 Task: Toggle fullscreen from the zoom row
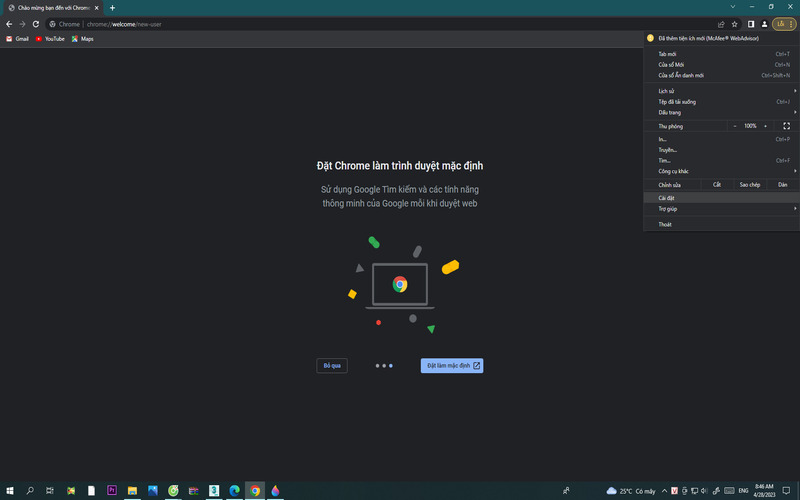click(787, 126)
